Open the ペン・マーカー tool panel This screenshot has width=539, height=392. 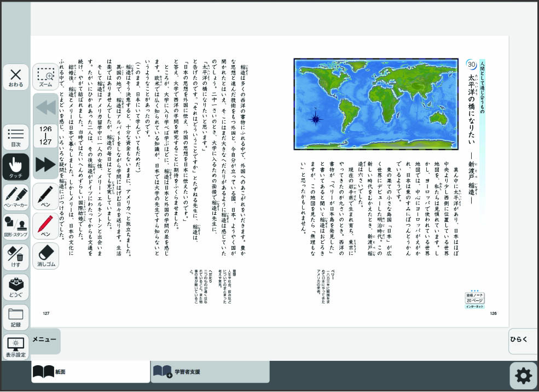pyautogui.click(x=15, y=197)
